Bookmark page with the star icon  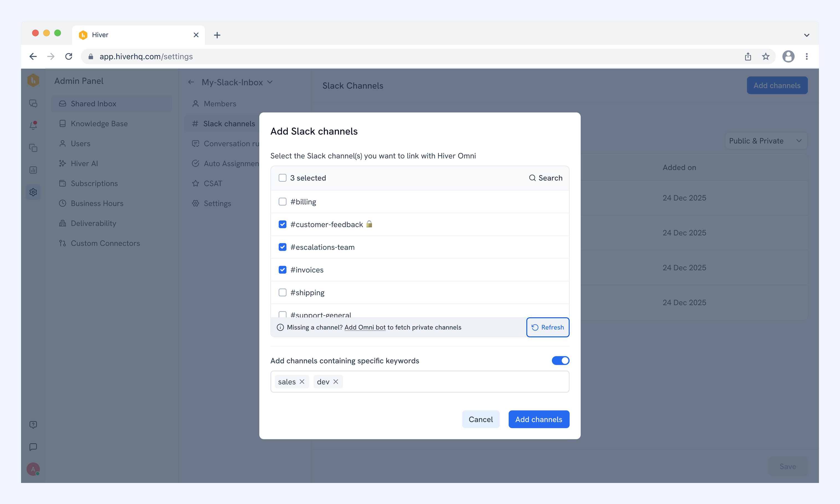[765, 56]
